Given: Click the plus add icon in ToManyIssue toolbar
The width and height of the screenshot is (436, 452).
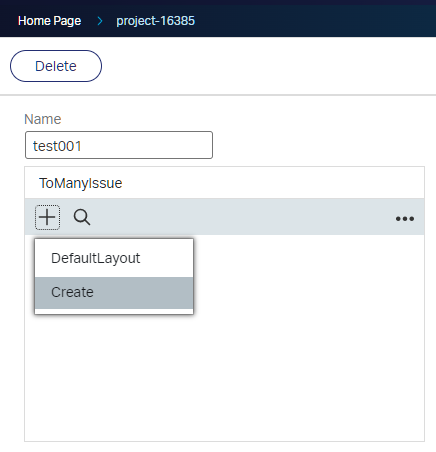Looking at the screenshot, I should 47,217.
